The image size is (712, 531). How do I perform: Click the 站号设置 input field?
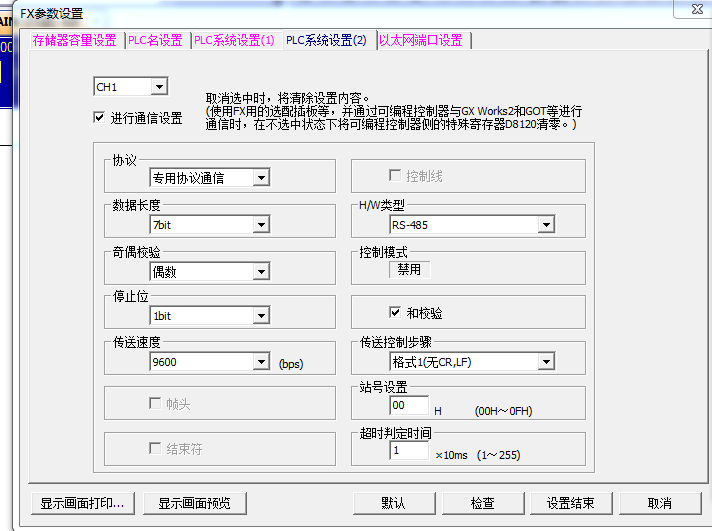coord(409,406)
